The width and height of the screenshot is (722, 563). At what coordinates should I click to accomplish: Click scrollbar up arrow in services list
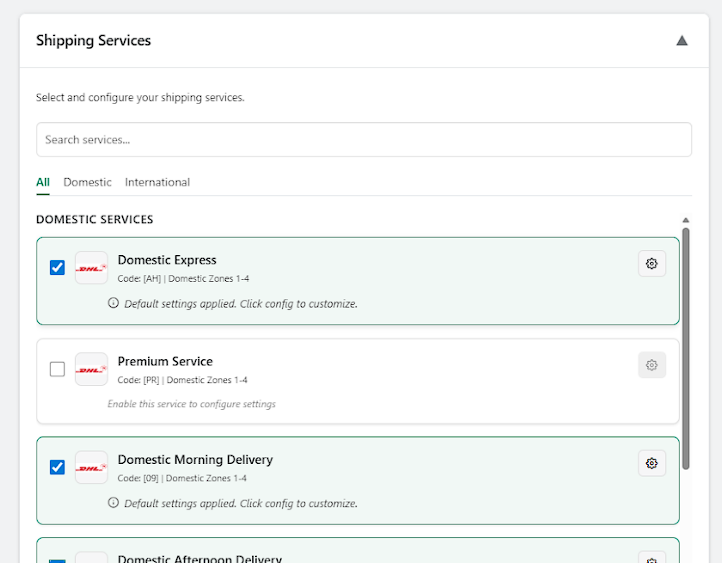pos(686,220)
